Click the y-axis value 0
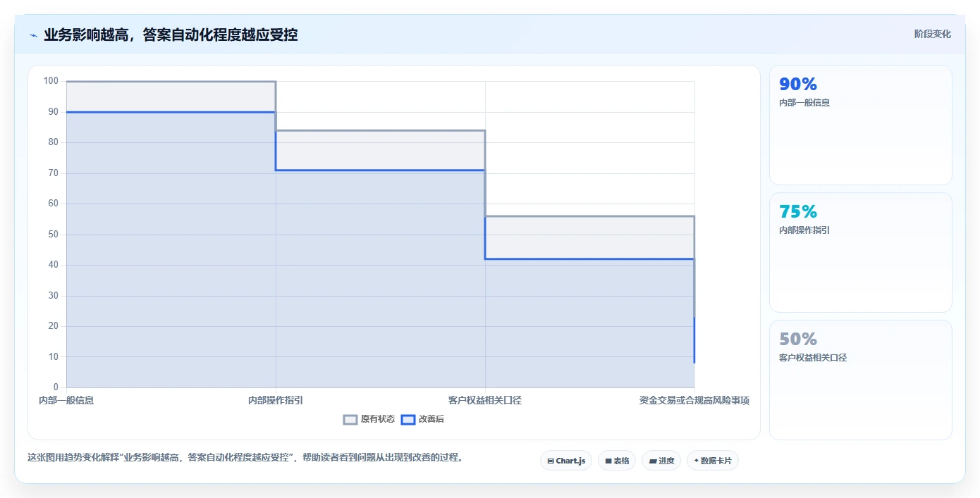Screen dimensions: 980x498 click(x=56, y=387)
